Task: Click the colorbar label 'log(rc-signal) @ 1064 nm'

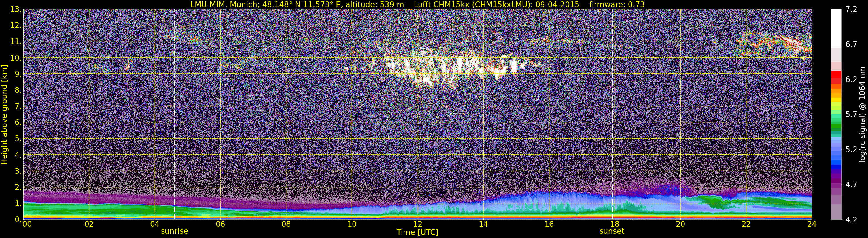Action: click(862, 115)
